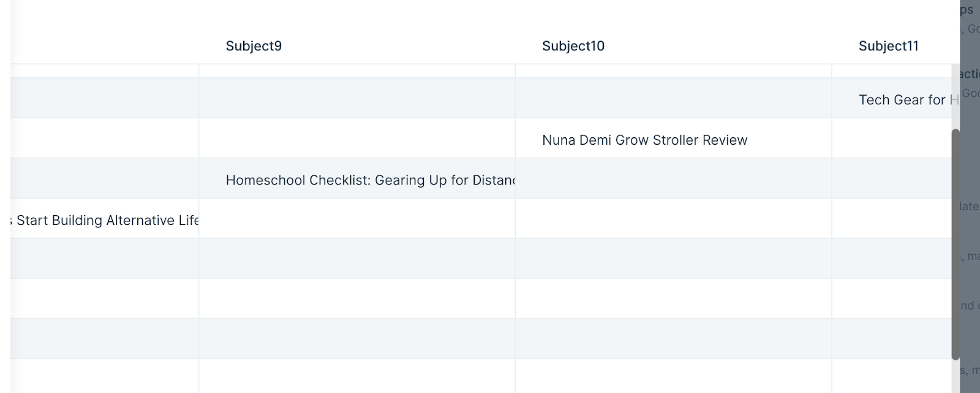Select empty Subject10 cell in Homeschool Checklist row

coord(673,178)
